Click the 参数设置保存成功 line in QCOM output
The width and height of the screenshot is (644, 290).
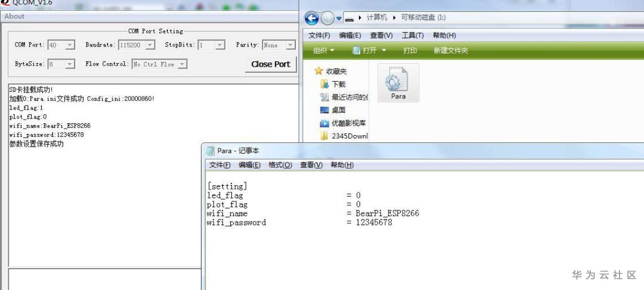[x=36, y=144]
